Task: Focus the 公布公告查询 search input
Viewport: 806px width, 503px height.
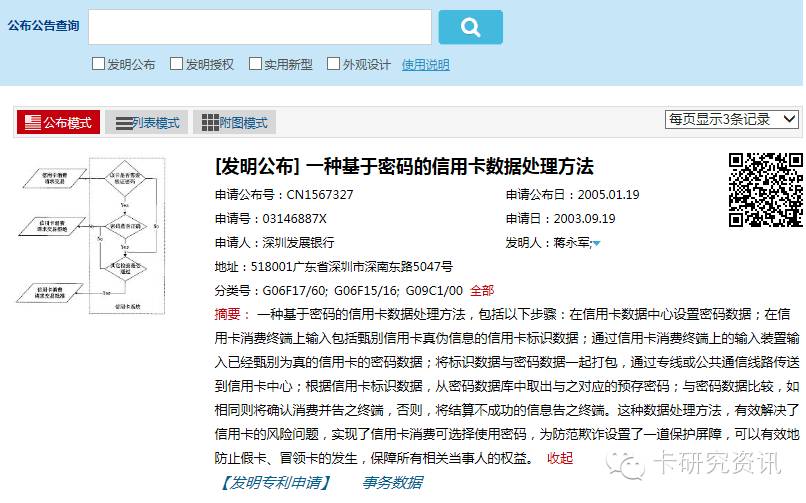Action: coord(260,27)
